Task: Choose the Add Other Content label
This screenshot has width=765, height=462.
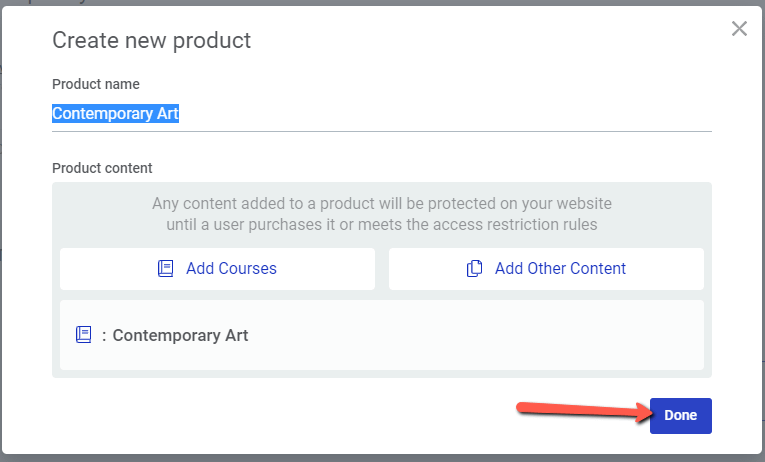Action: click(560, 269)
